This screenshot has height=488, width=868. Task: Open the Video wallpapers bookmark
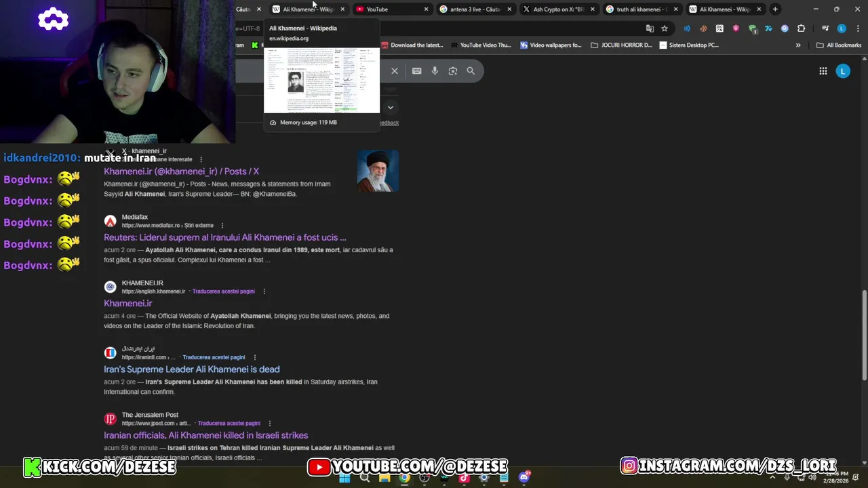[x=551, y=45]
